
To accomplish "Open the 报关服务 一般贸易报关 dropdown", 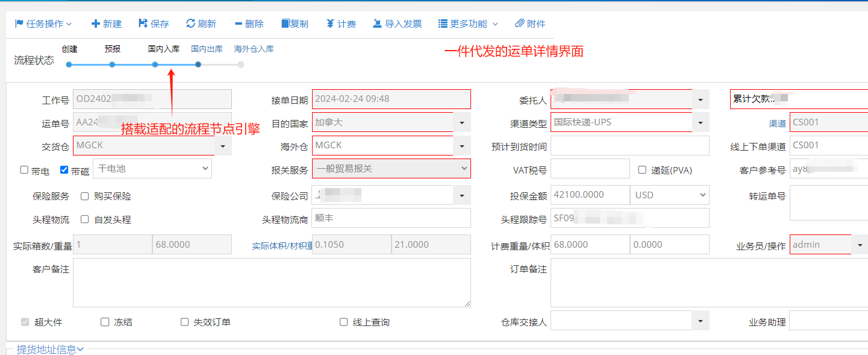I will click(392, 169).
